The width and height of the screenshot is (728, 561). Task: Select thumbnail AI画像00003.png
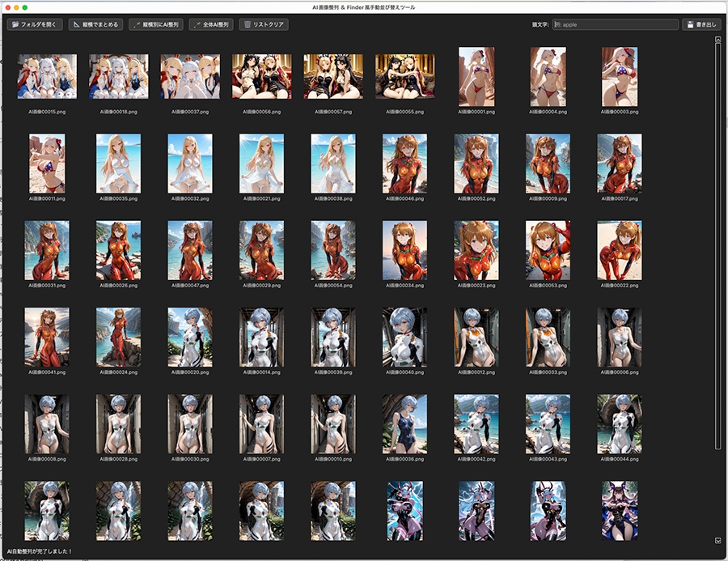click(620, 77)
